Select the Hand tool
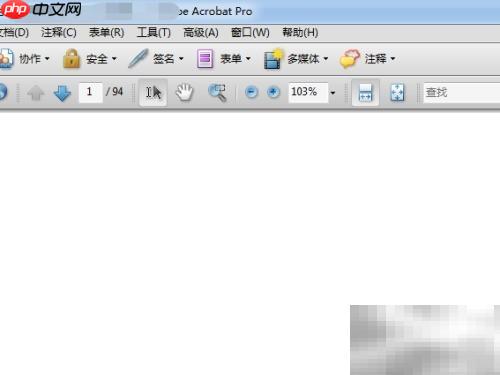This screenshot has height=375, width=500. tap(185, 92)
